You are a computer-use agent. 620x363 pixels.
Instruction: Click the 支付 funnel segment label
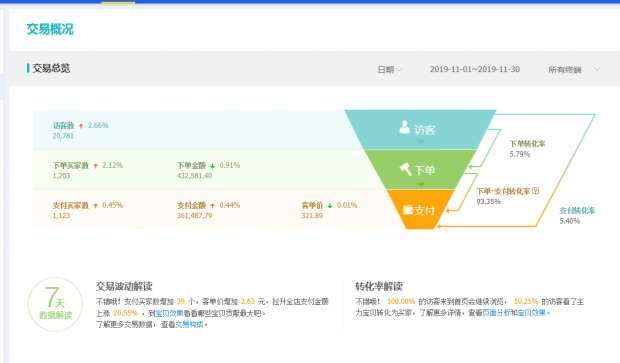[425, 210]
